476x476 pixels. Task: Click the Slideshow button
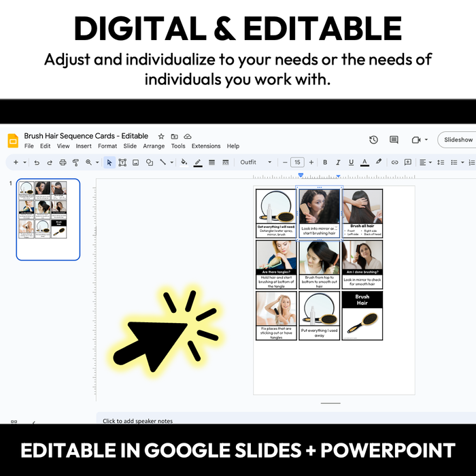click(x=458, y=140)
